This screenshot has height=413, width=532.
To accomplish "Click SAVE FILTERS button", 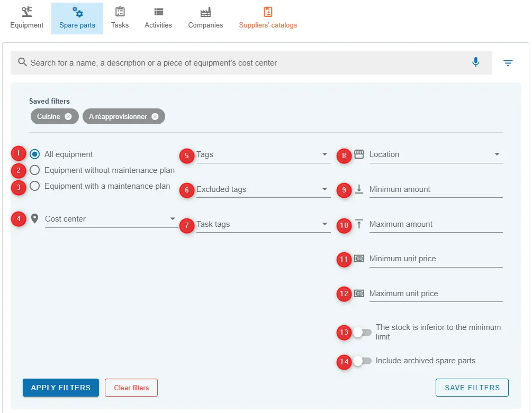I will point(472,388).
